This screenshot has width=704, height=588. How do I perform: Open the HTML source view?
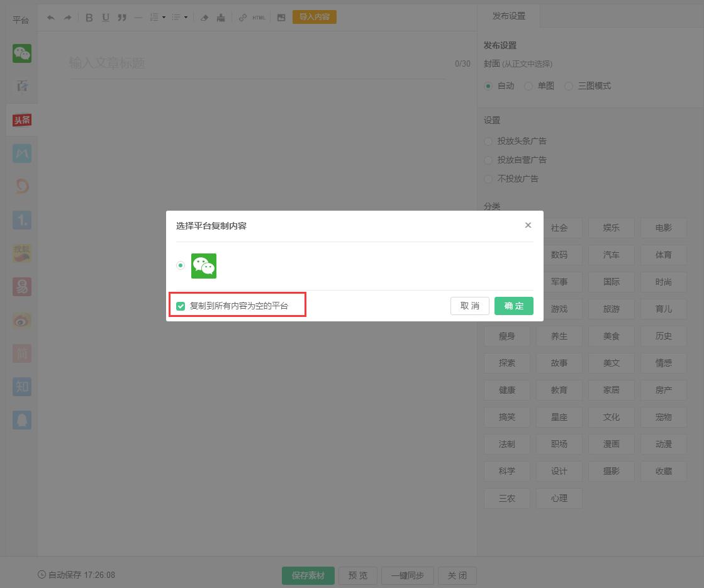point(258,18)
